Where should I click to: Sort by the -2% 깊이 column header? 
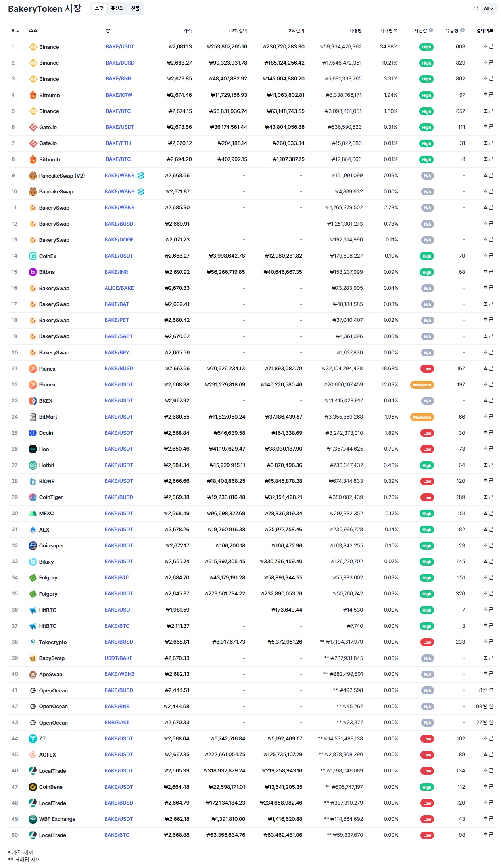[x=296, y=31]
